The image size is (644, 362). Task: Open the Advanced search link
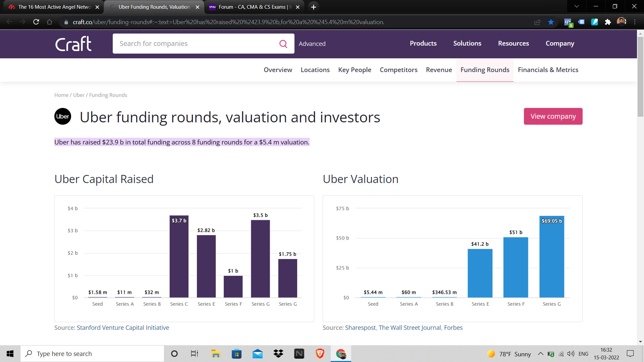coord(312,44)
